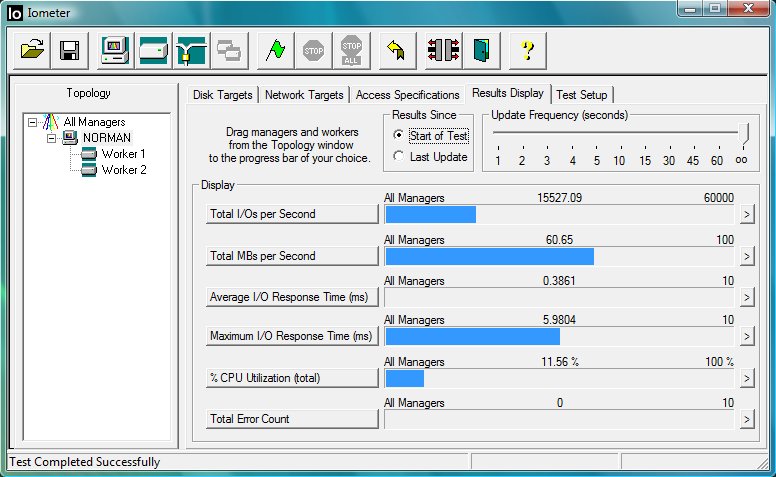Screen dimensions: 776x477
Task: Click the 15527.09 I/Os value
Action: [559, 198]
